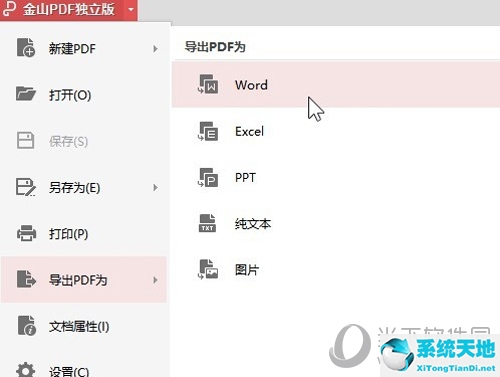Select 打印(P) menu entry
The image size is (500, 377).
[83, 234]
